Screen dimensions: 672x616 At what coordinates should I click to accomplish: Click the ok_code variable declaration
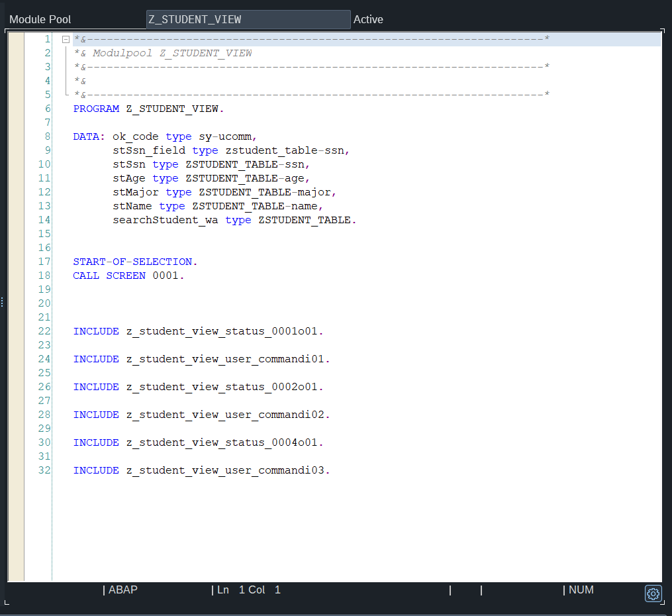[135, 136]
